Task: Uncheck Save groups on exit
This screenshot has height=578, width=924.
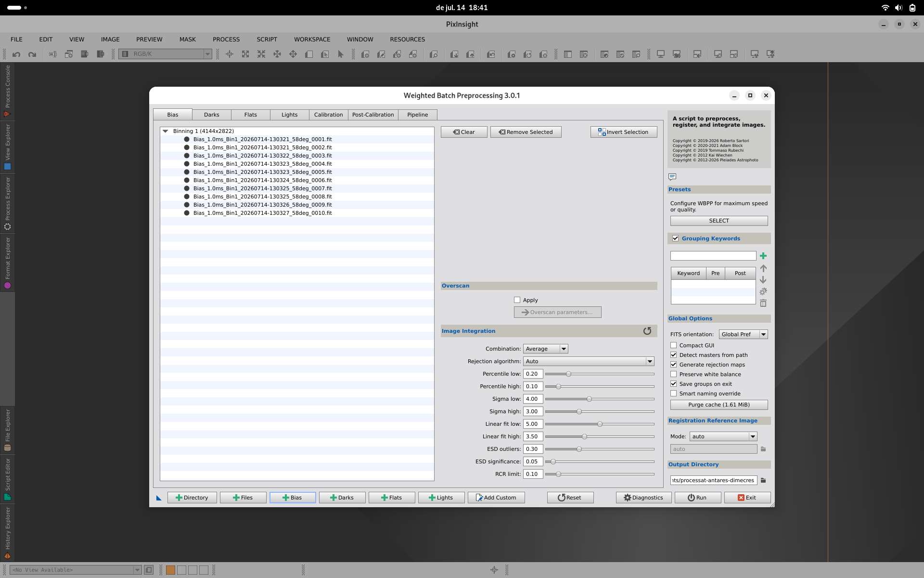Action: pos(674,384)
